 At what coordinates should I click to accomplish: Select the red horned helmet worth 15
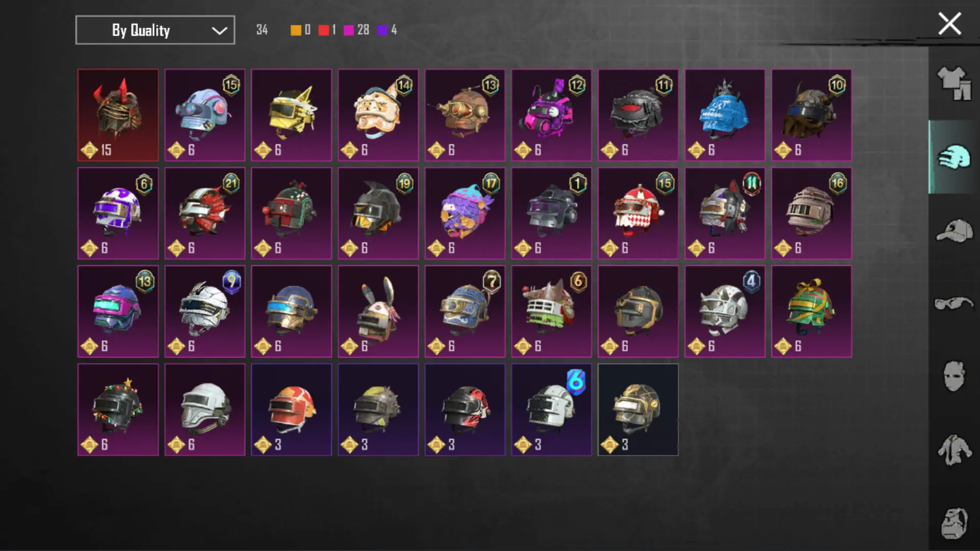coord(118,115)
